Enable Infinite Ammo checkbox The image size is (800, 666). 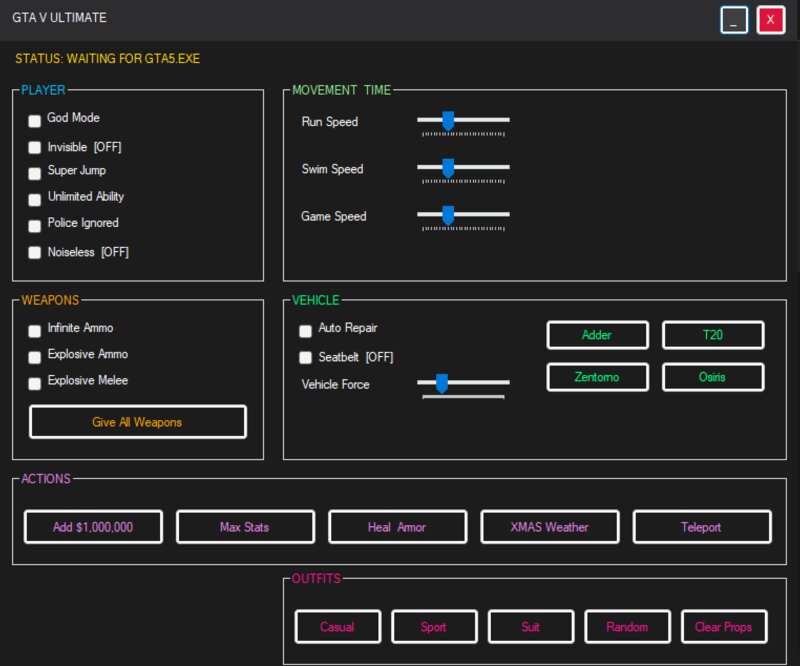click(35, 330)
